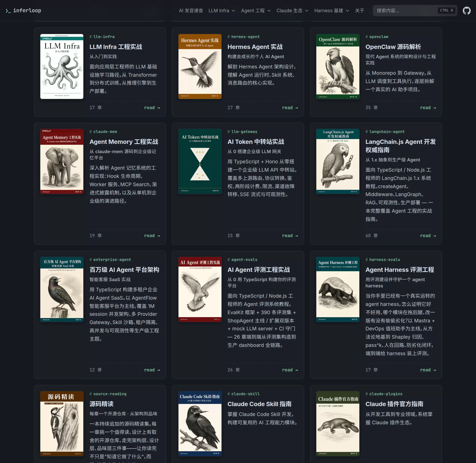Click the # claude-mem tag
Viewport: 476px width, 463px height.
click(x=103, y=132)
